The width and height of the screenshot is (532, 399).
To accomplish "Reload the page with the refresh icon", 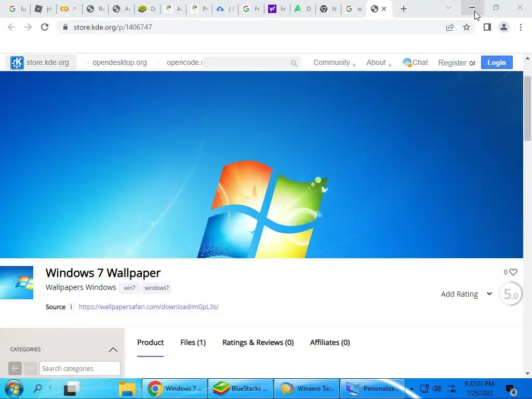I will (45, 27).
